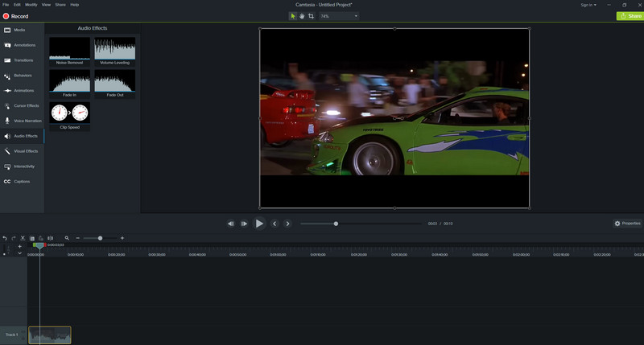This screenshot has width=644, height=345.
Task: Zoom in timeline with plus button
Action: [x=122, y=238]
